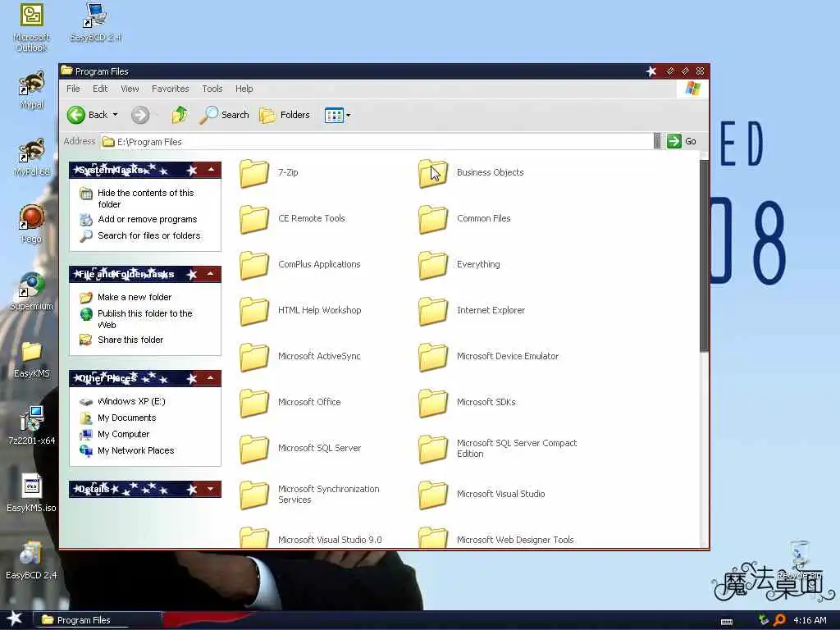Open the Tools menu

click(212, 89)
